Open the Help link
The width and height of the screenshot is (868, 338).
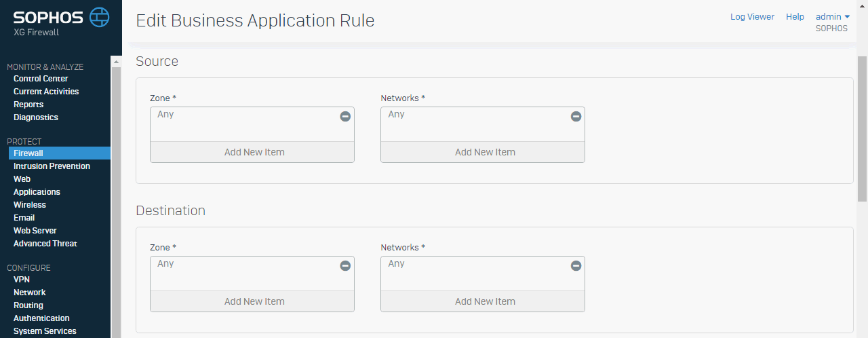(795, 17)
